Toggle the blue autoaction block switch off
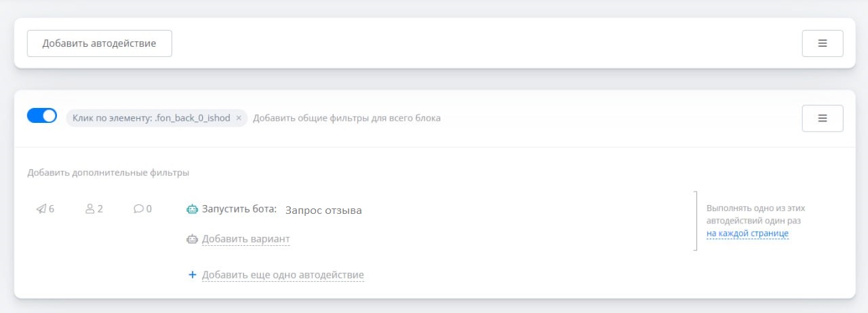 tap(42, 116)
